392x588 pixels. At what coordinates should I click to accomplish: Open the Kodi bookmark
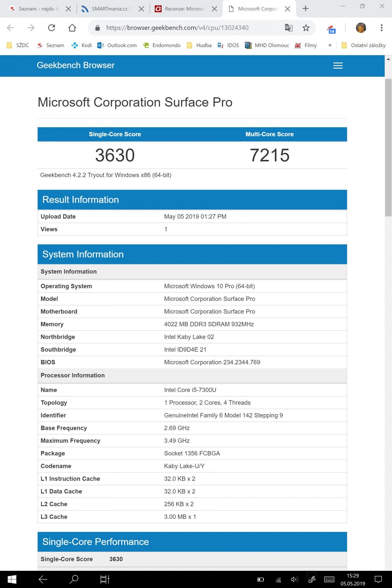pyautogui.click(x=81, y=45)
